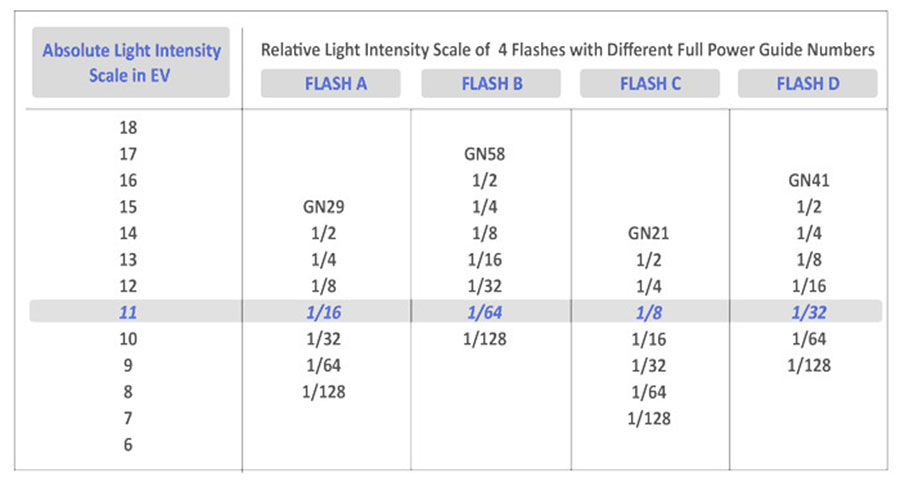The image size is (900, 482).
Task: Click the FLASH A header button
Action: (331, 84)
